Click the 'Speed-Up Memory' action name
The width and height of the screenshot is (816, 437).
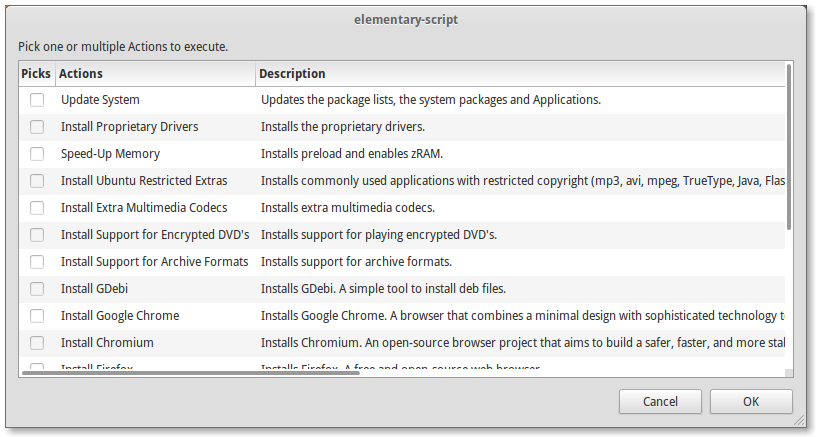click(110, 154)
